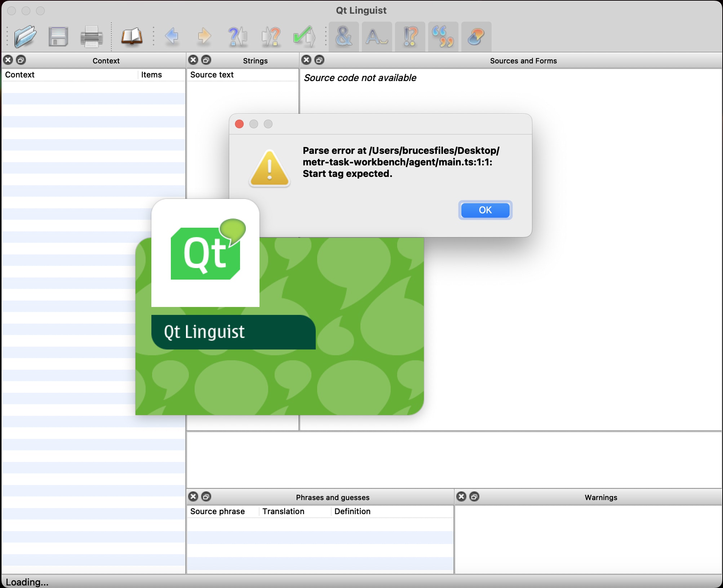Click the Items column header
Screen dimensions: 723x588
151,75
